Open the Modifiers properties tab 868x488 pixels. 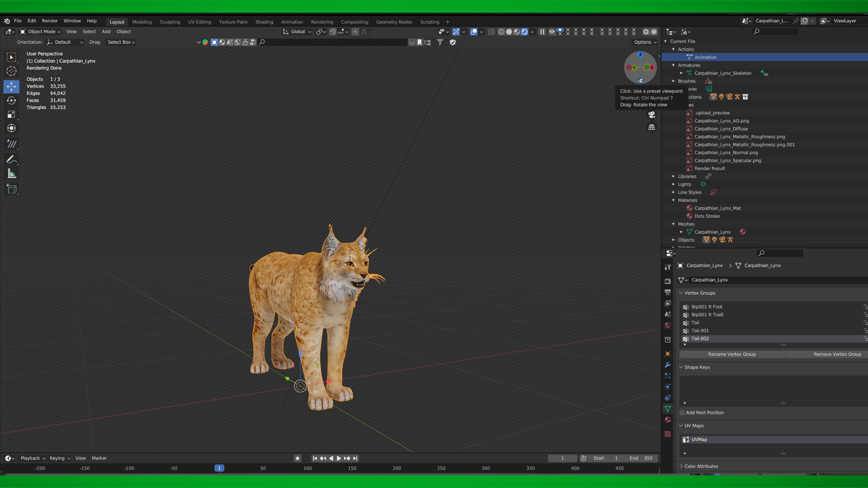coord(668,365)
